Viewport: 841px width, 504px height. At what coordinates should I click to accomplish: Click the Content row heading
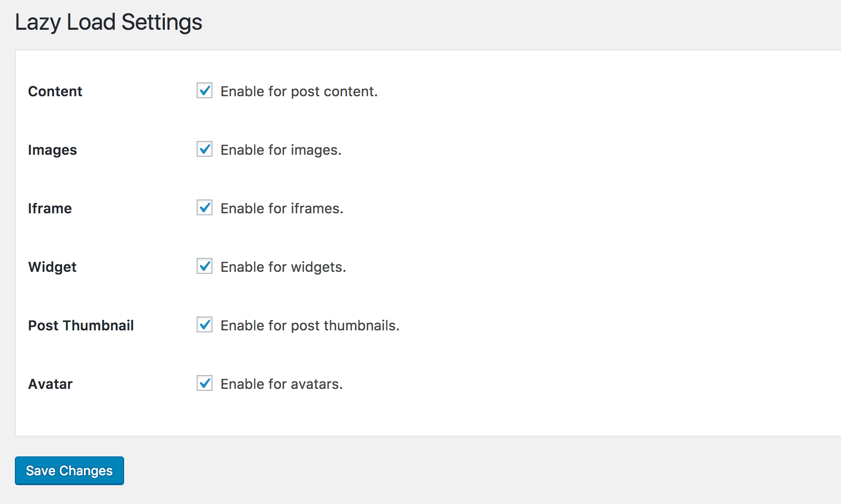tap(55, 91)
